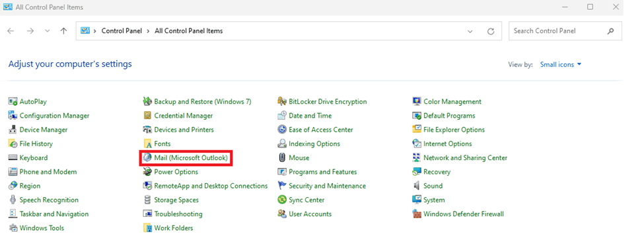
Task: Go forward with the Forward arrow
Action: tap(30, 31)
